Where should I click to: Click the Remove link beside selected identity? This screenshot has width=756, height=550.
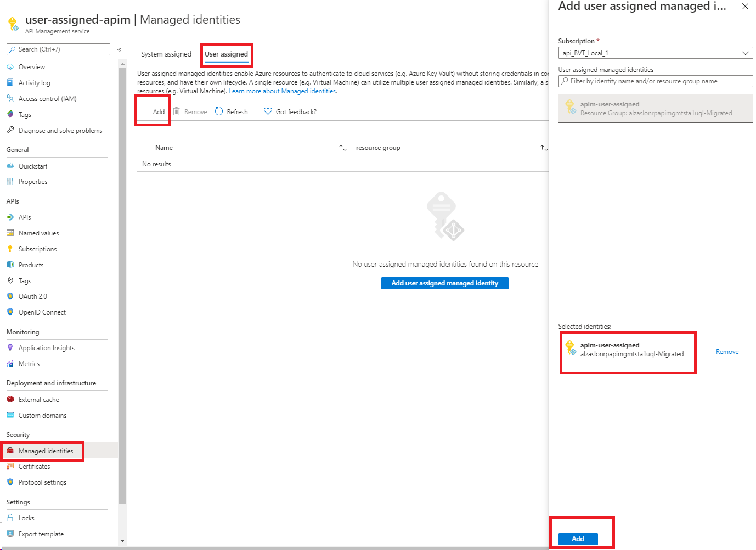coord(727,352)
